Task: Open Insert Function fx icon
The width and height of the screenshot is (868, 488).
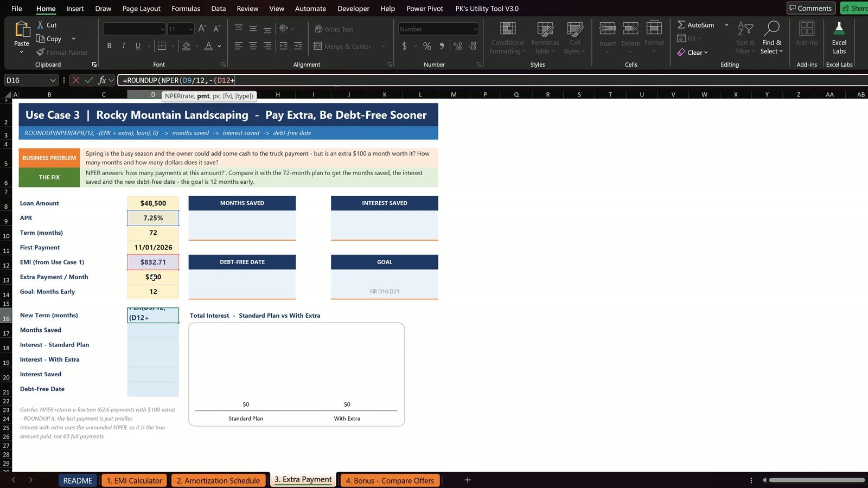Action: [102, 80]
